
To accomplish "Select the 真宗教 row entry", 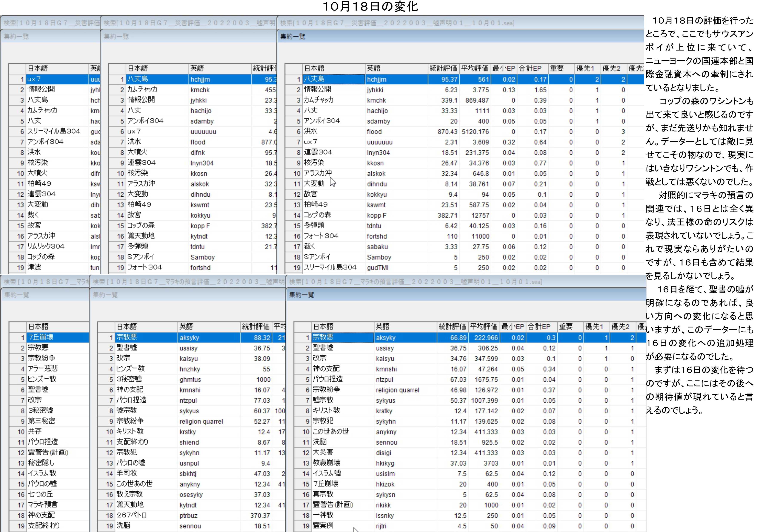I will tap(323, 494).
